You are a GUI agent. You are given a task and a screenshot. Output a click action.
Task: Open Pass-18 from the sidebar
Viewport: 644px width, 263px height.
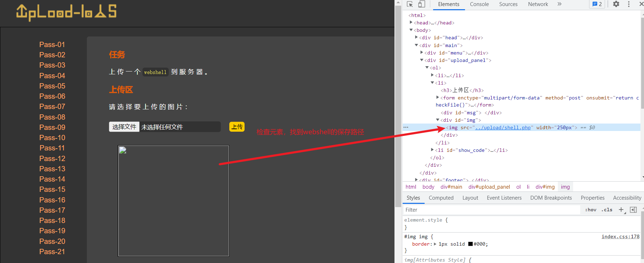pyautogui.click(x=52, y=221)
